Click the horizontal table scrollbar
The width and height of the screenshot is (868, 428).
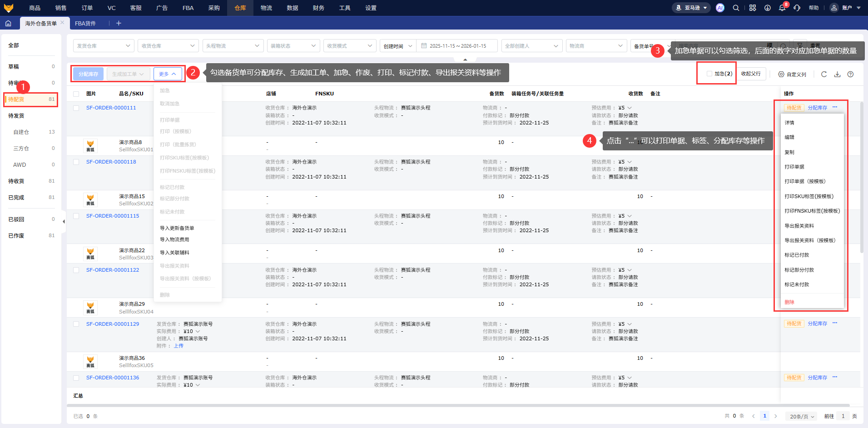pyautogui.click(x=458, y=405)
